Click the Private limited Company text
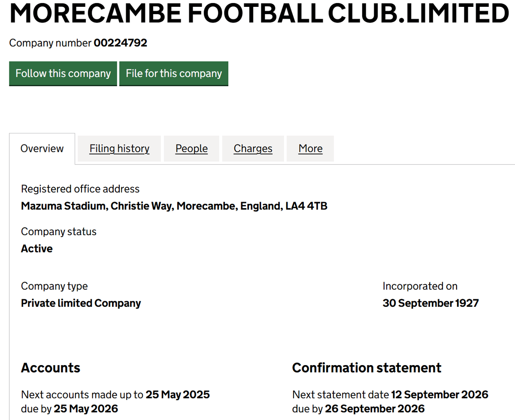Image resolution: width=515 pixels, height=420 pixels. coord(81,303)
